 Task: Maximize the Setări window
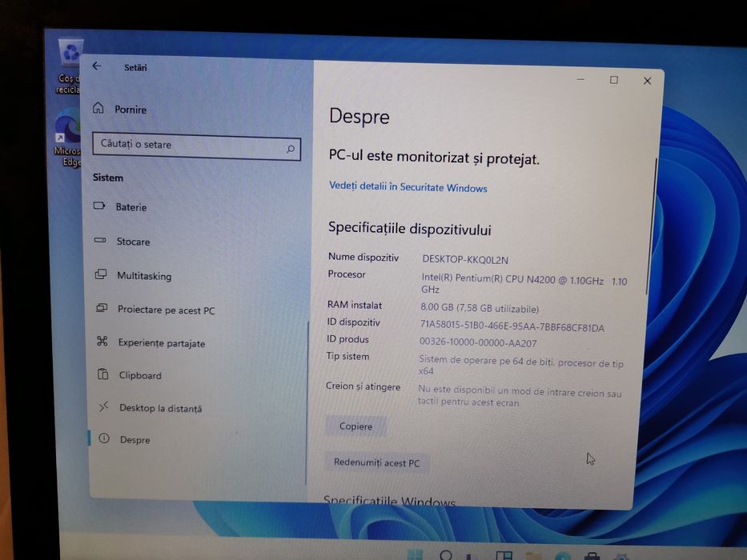(x=613, y=80)
